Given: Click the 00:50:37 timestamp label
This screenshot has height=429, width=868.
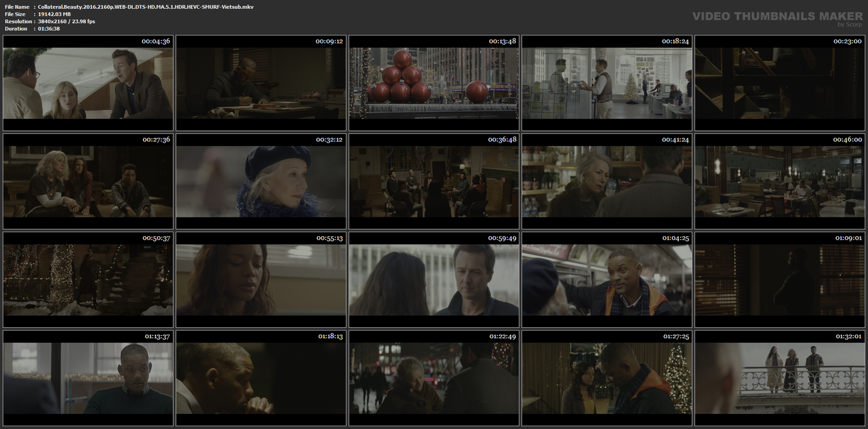Looking at the screenshot, I should click(x=156, y=238).
